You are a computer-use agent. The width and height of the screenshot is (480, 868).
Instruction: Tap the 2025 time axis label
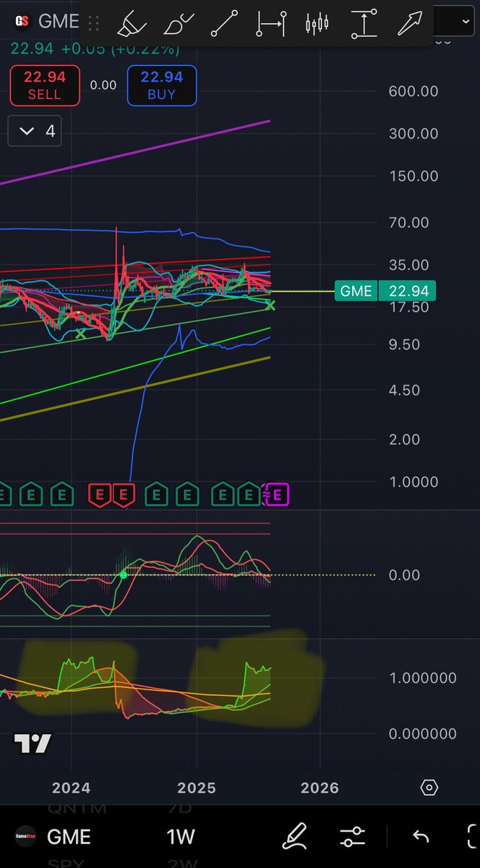click(x=197, y=788)
